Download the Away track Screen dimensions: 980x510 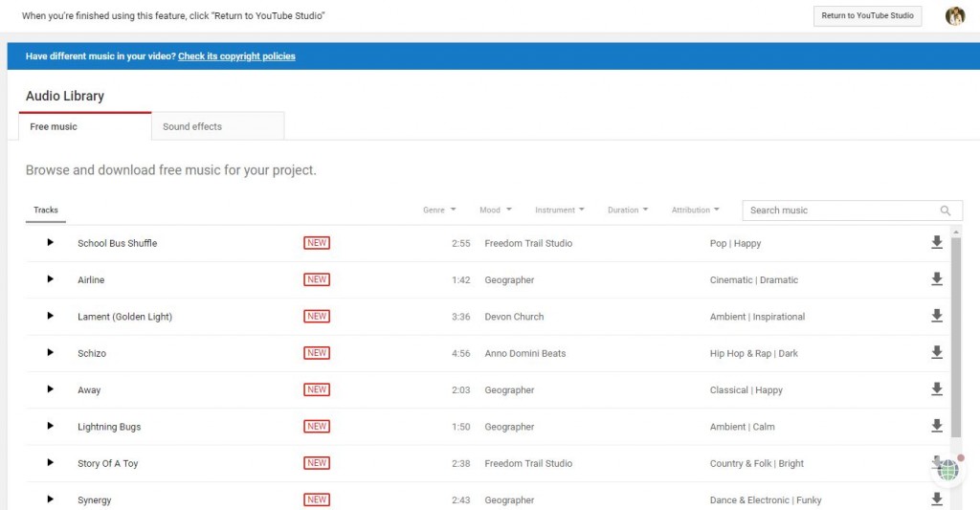point(936,388)
